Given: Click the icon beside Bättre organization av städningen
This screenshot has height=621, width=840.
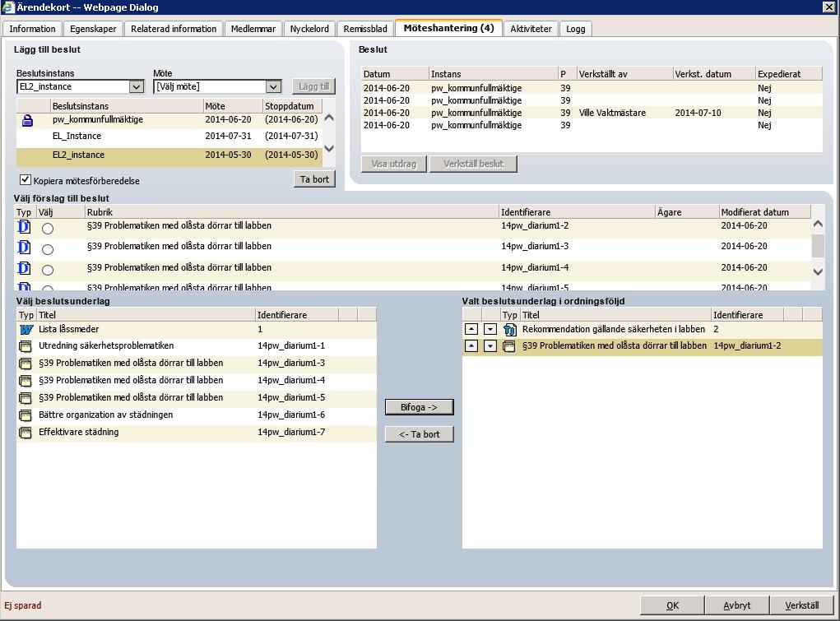Looking at the screenshot, I should tap(26, 415).
